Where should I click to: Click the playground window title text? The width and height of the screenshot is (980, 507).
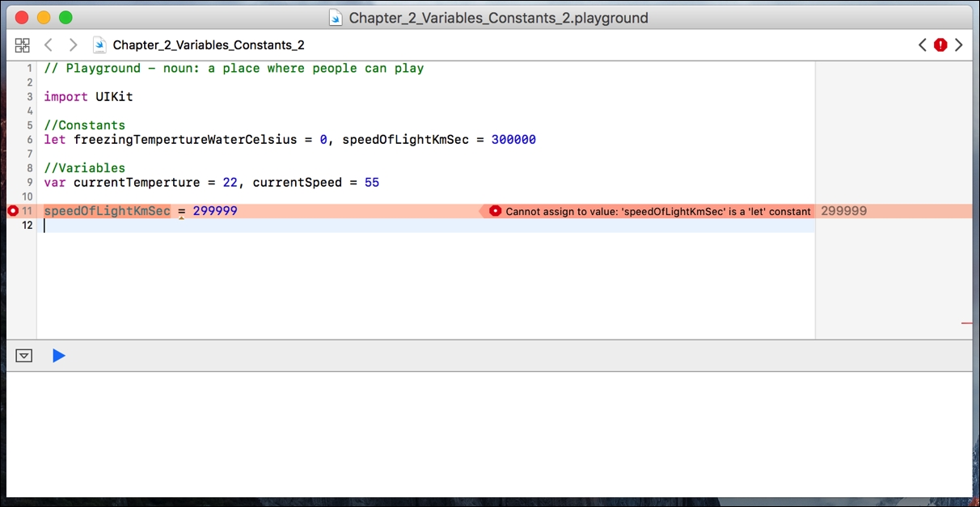point(498,18)
